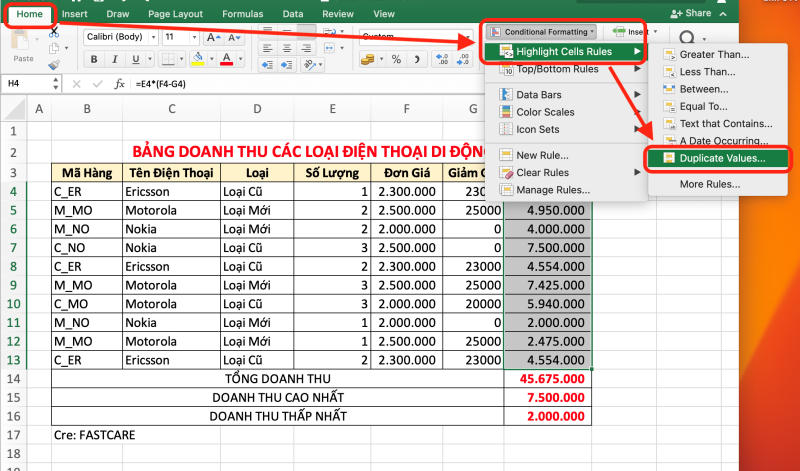This screenshot has height=471, width=800.
Task: Expand the orientation dropdown arrow
Action: 321,65
